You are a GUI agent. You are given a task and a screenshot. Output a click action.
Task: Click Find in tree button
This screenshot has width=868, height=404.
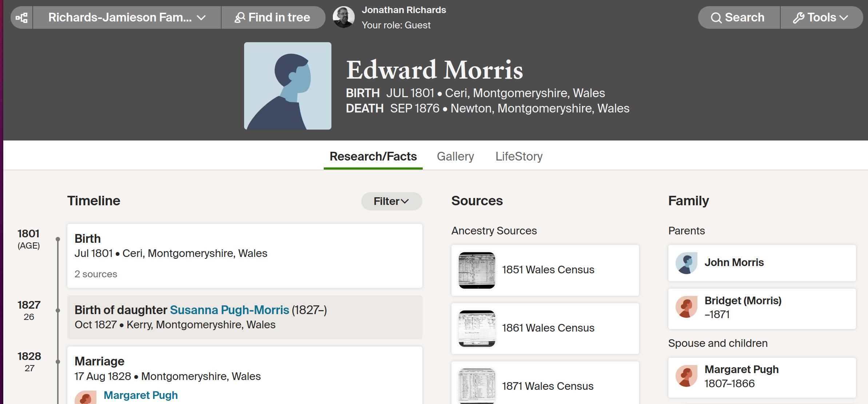click(x=273, y=17)
